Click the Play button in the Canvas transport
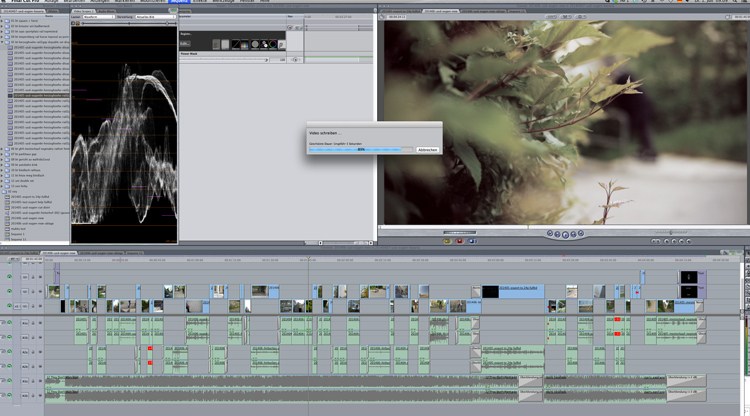Image resolution: width=750 pixels, height=416 pixels. click(x=565, y=234)
